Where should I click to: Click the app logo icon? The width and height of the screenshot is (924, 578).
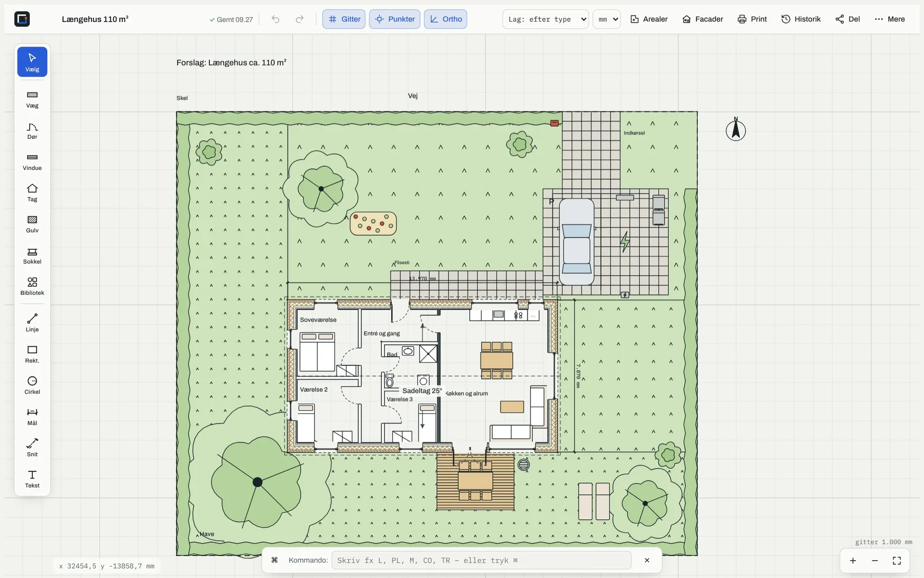click(x=22, y=19)
